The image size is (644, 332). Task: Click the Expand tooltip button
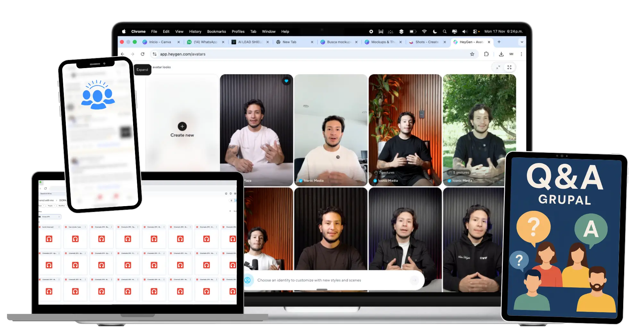(142, 70)
